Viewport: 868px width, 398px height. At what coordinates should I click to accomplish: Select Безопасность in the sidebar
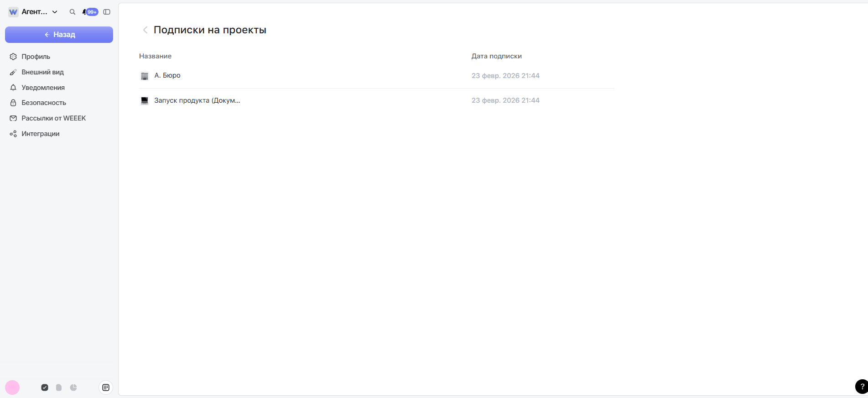pyautogui.click(x=43, y=103)
